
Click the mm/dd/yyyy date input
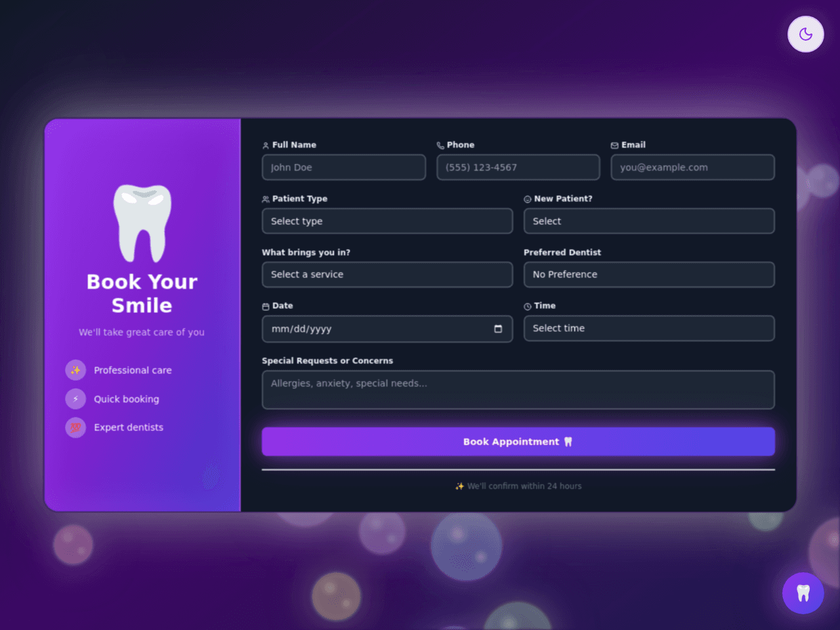387,329
